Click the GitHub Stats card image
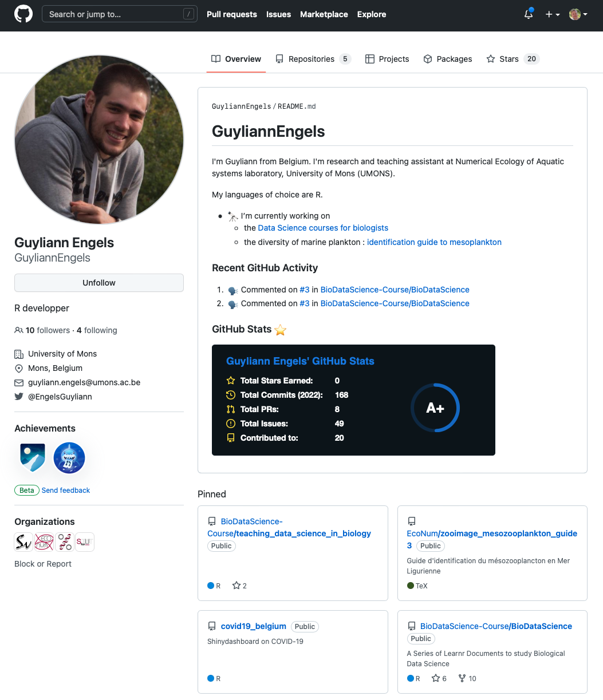The image size is (603, 700). click(353, 400)
